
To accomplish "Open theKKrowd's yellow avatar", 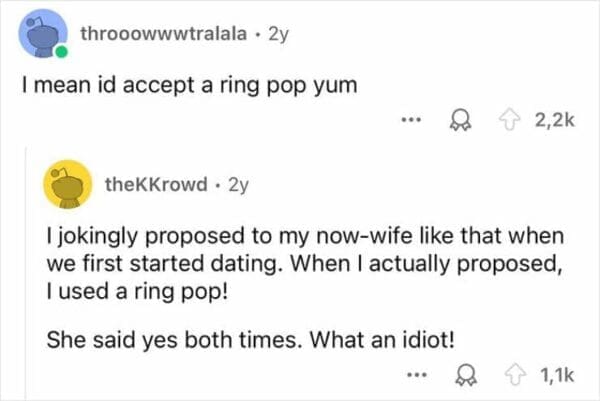I will [68, 184].
